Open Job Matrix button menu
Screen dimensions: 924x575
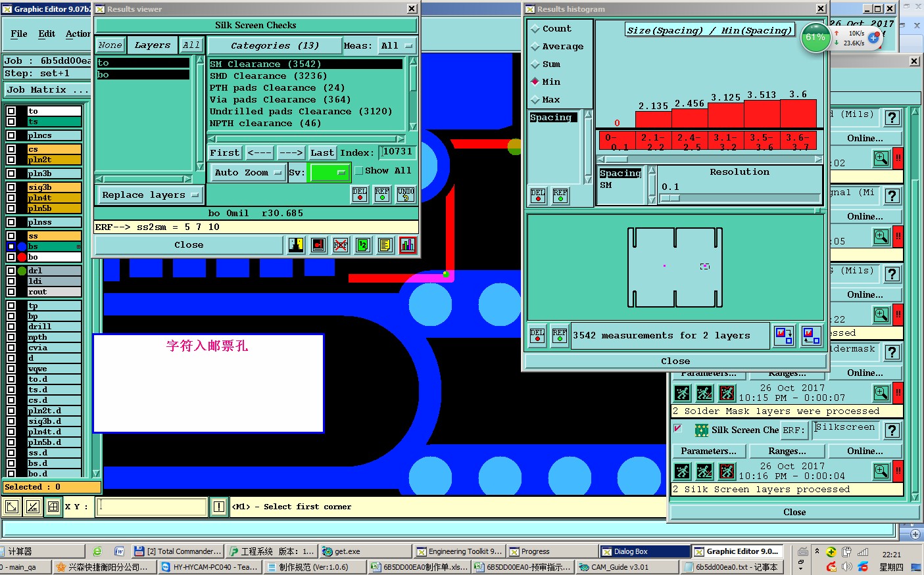[x=47, y=90]
